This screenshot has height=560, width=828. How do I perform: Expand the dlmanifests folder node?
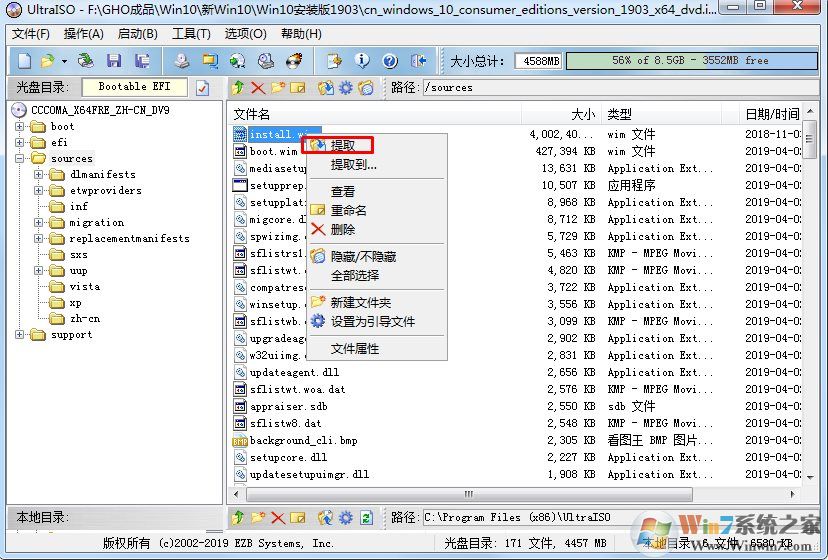[x=39, y=174]
